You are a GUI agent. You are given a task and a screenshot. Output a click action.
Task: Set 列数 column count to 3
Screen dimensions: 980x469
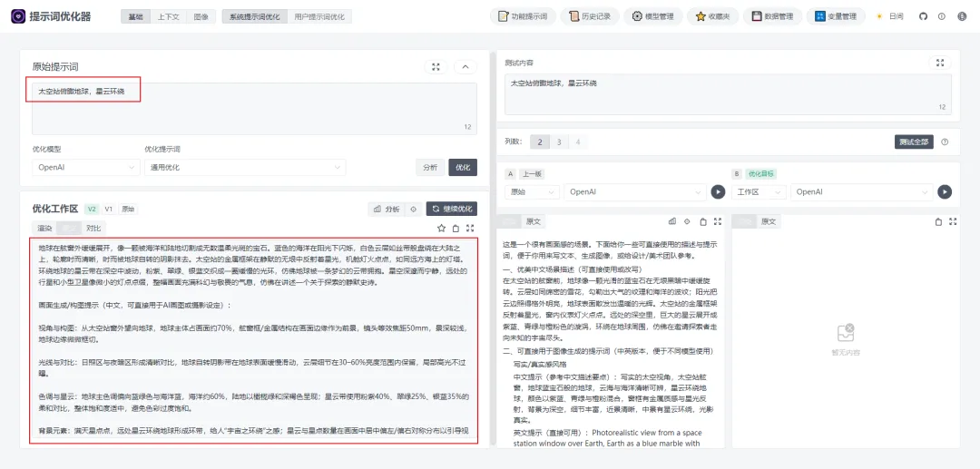(559, 142)
